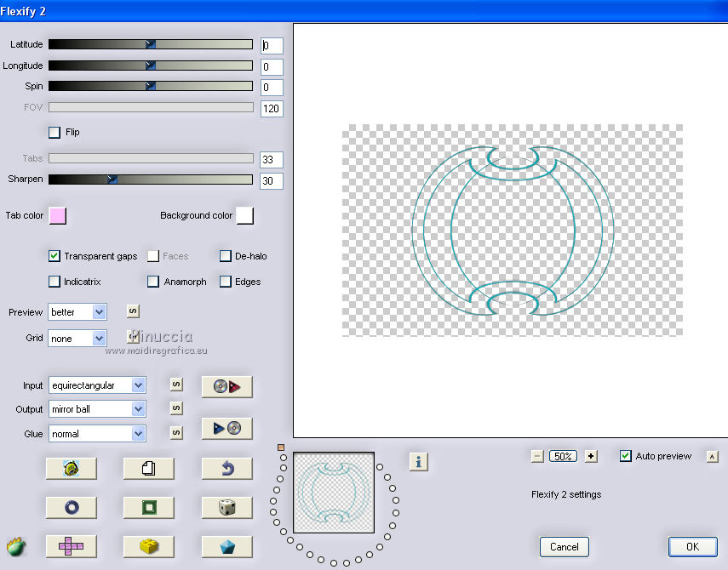The image size is (728, 570).
Task: Click the Spin slider track
Action: pyautogui.click(x=151, y=86)
